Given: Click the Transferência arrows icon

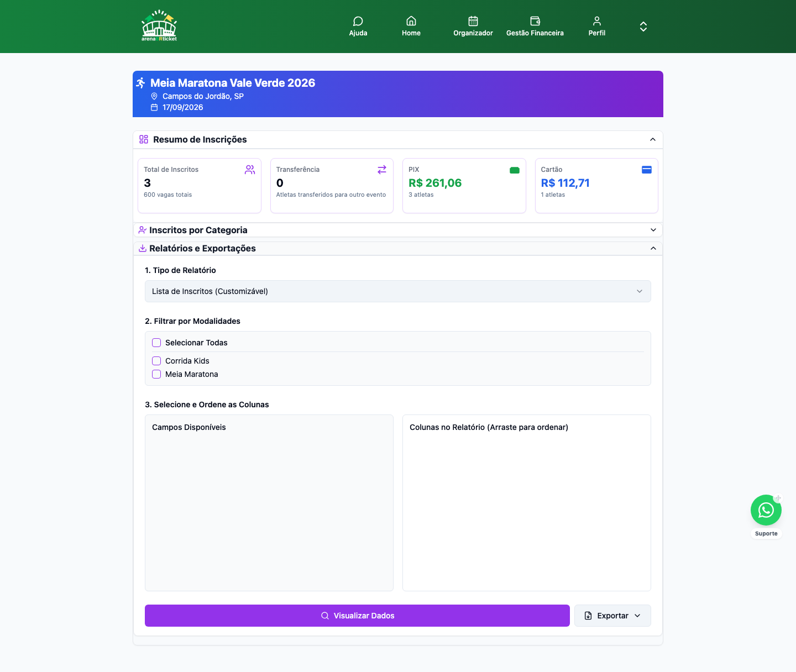Looking at the screenshot, I should pos(382,170).
